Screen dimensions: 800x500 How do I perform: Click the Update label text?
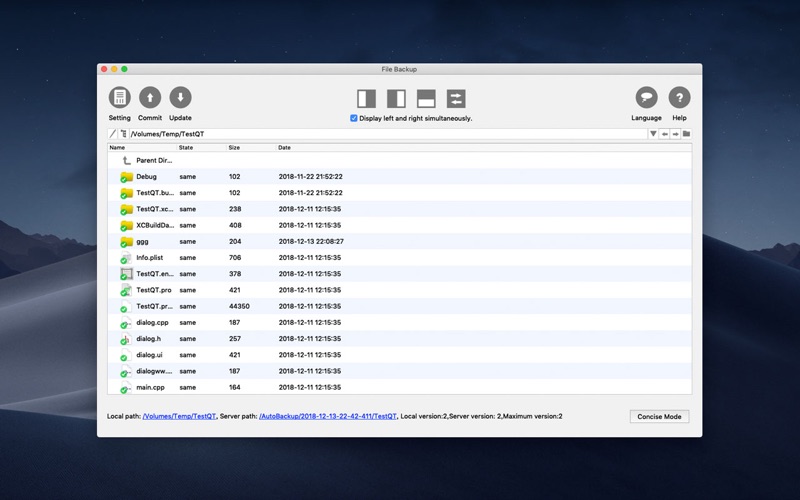(x=180, y=118)
